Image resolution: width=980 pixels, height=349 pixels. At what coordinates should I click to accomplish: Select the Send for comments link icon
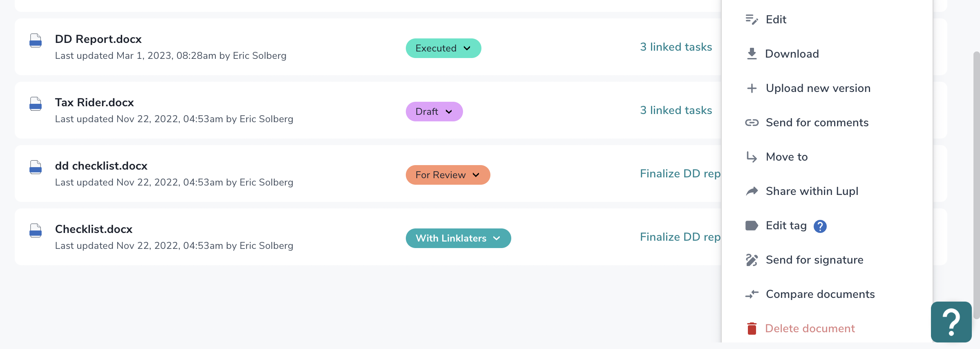pyautogui.click(x=752, y=122)
